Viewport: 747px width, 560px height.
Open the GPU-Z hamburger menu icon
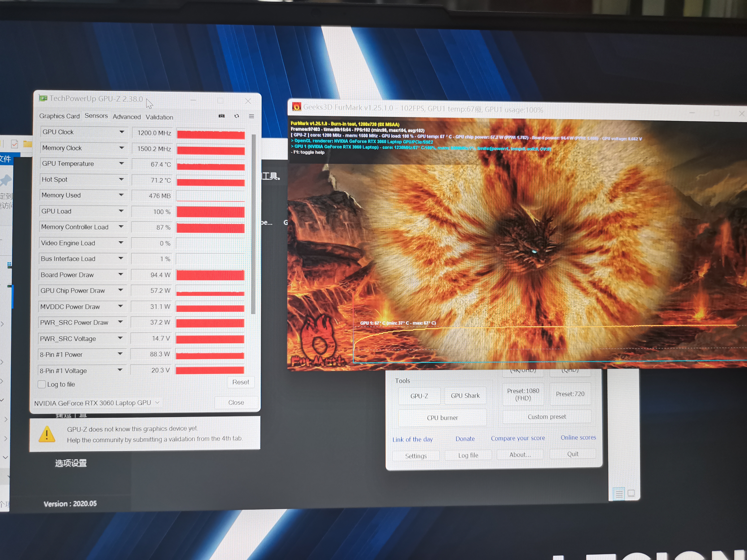[252, 116]
